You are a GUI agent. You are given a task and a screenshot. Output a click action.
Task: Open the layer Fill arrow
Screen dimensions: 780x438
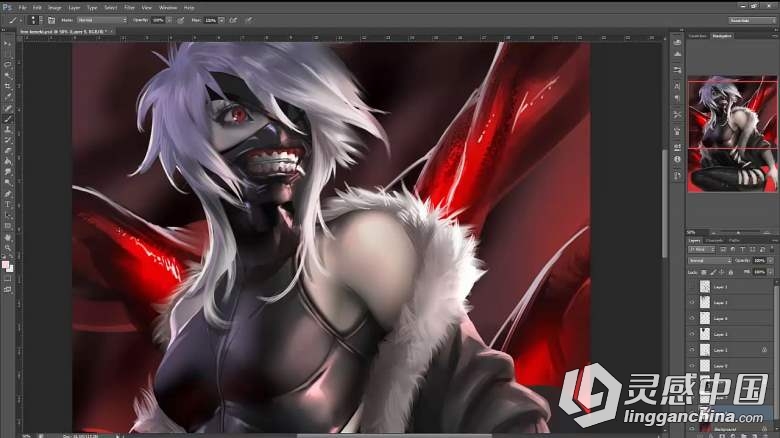coord(771,272)
